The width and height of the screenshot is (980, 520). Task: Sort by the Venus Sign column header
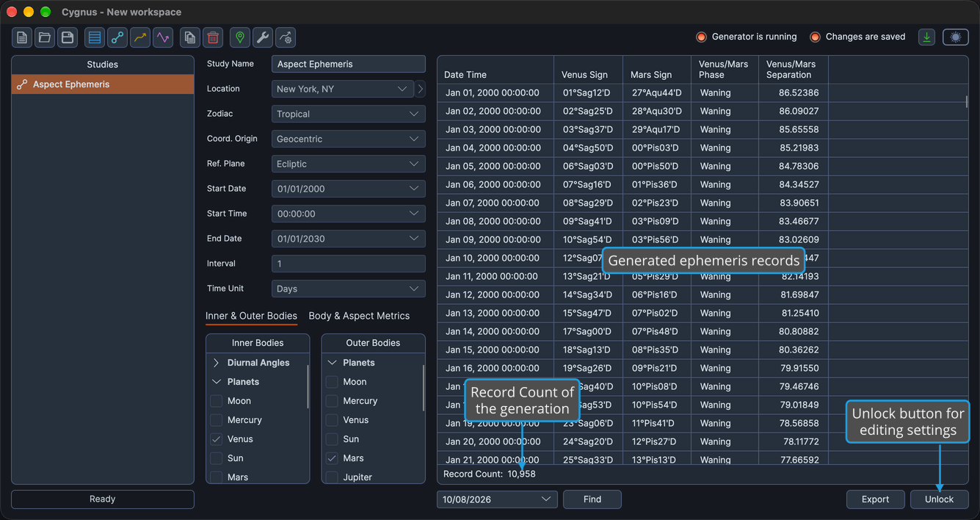(x=588, y=70)
